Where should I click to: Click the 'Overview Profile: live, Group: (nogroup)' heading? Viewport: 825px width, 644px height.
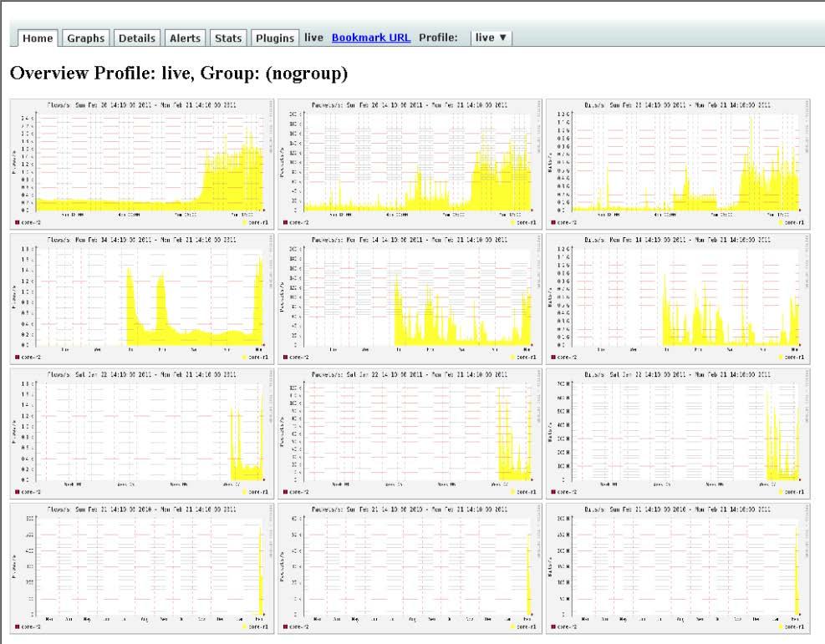pos(179,73)
